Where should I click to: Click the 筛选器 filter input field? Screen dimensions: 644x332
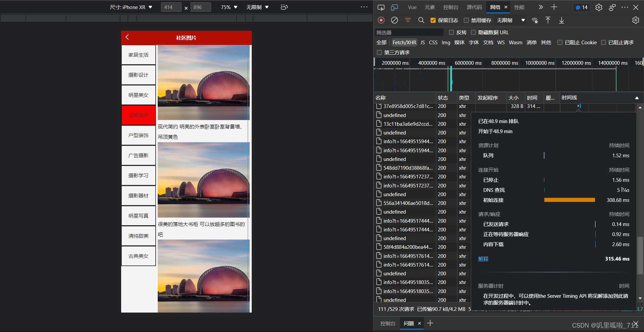409,33
